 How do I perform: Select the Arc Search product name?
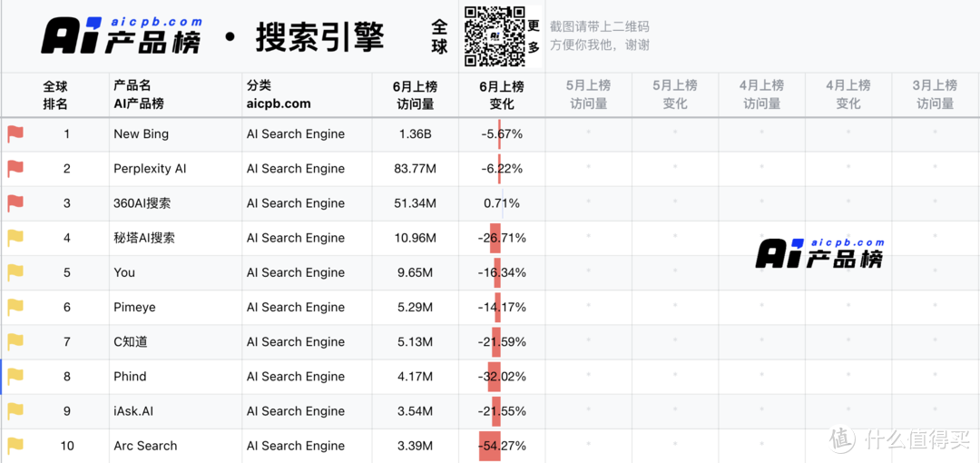coord(145,446)
